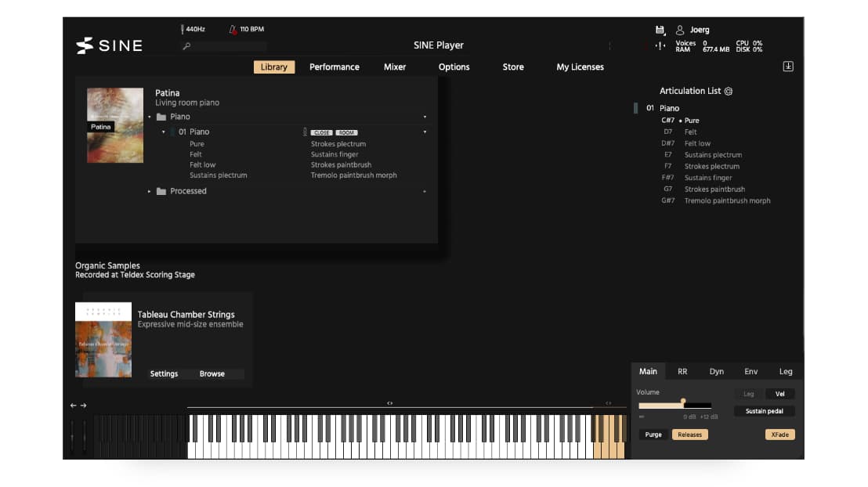Click the MIDI input routing icon
Viewport: 868px width, 487px height.
tap(660, 47)
